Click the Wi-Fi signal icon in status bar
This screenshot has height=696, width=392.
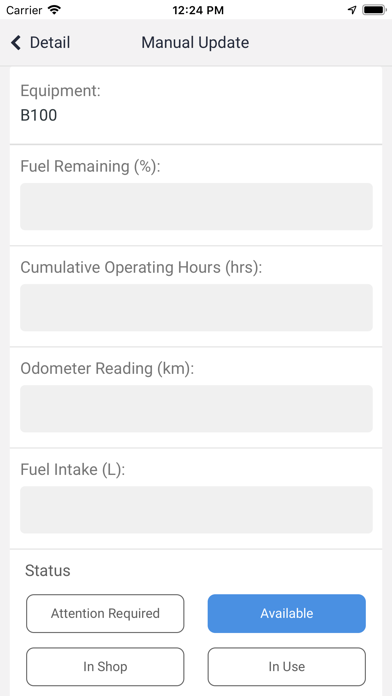(x=54, y=10)
